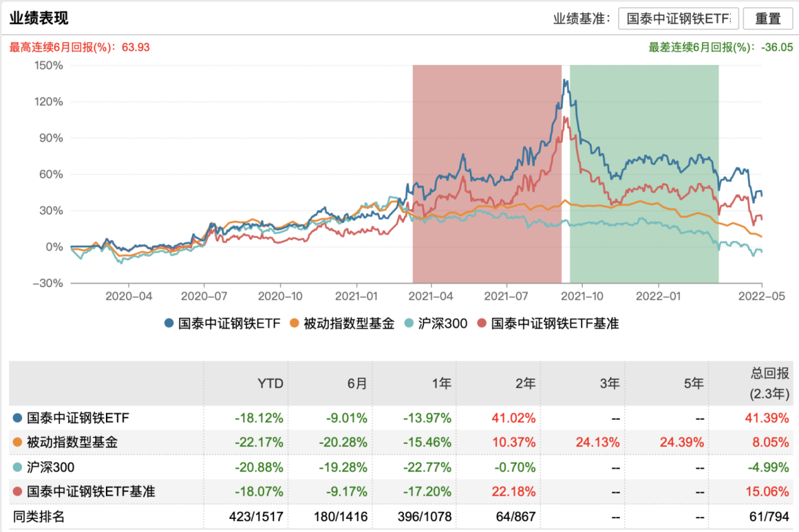
Task: Click the 最高连续6月回报 label
Action: point(79,47)
